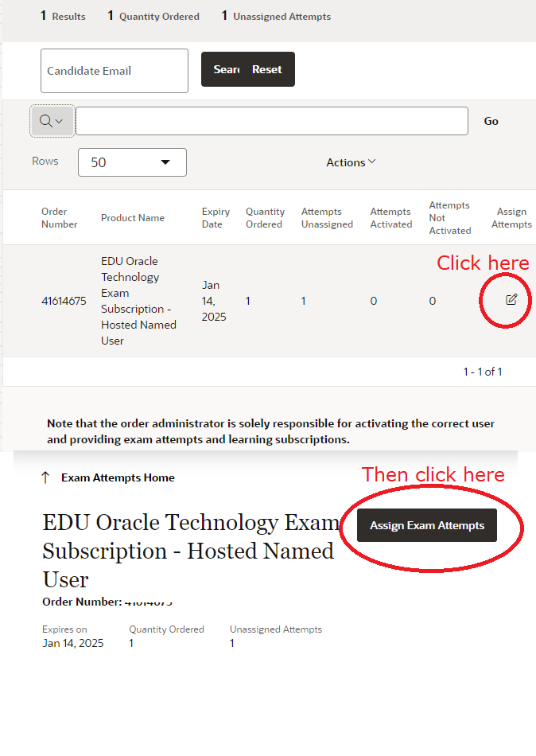Click the Attempts Not Activated column header
The width and height of the screenshot is (536, 756).
(x=450, y=218)
